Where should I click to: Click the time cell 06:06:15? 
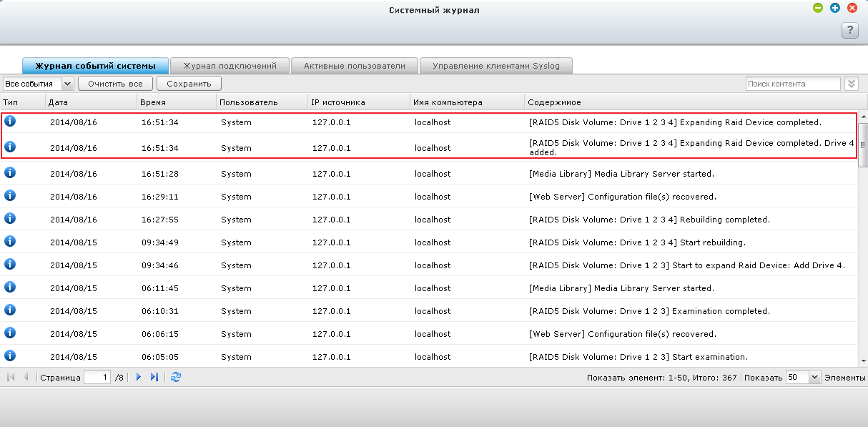coord(159,334)
